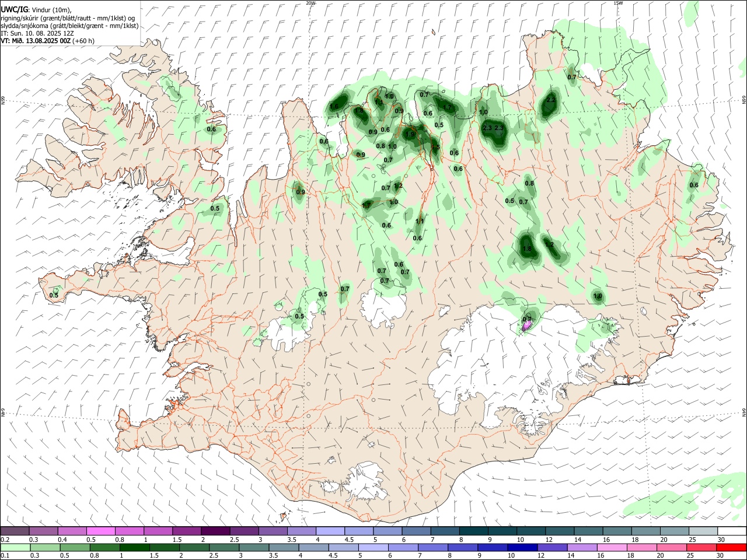The height and width of the screenshot is (560, 747).
Task: Click the 15W longitude label
Action: [618, 3]
